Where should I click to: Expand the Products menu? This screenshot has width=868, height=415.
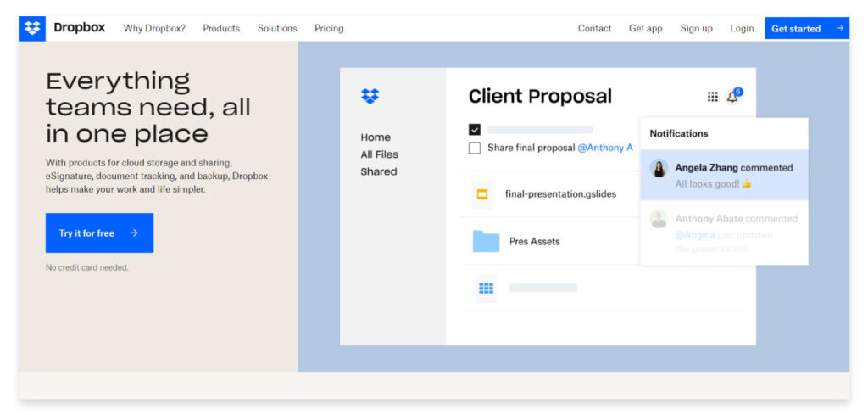coord(221,28)
